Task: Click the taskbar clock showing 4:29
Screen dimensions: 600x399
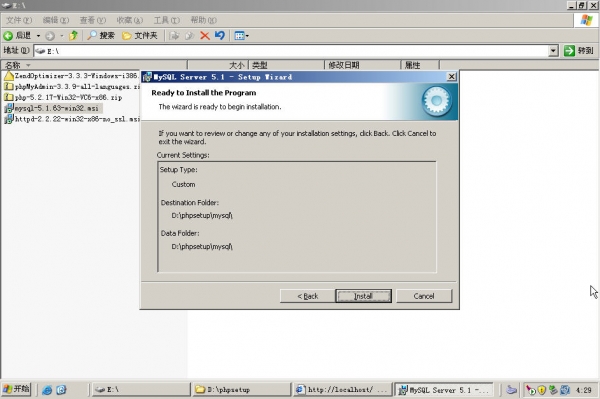Action: (x=584, y=390)
